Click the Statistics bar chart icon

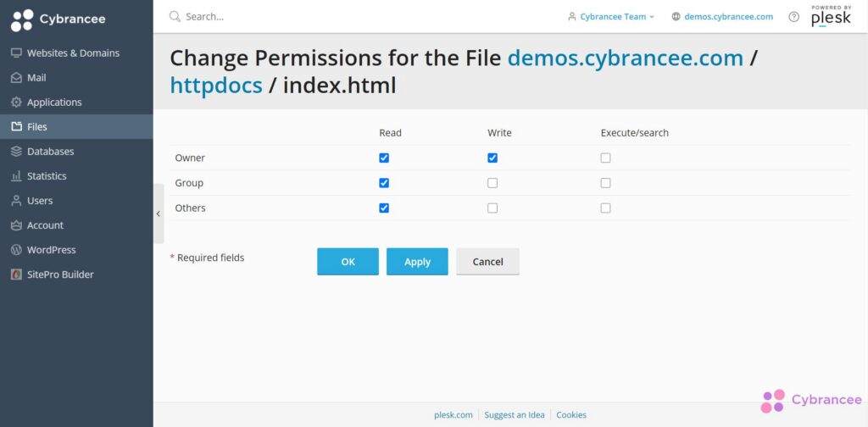pyautogui.click(x=17, y=176)
